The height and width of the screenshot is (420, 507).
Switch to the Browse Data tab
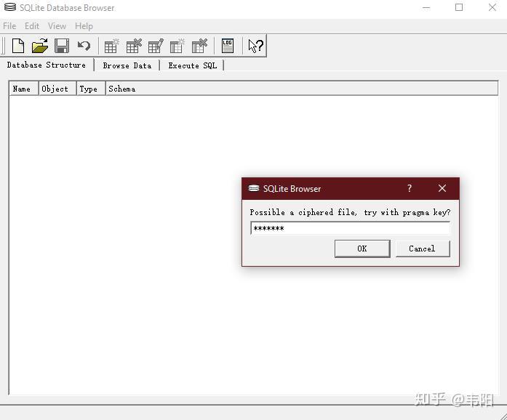pyautogui.click(x=127, y=65)
